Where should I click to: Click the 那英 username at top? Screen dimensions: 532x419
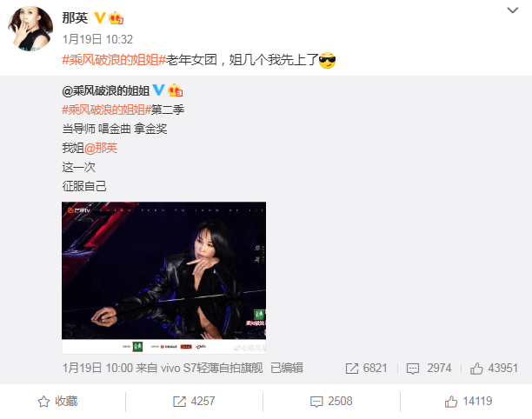(x=75, y=17)
